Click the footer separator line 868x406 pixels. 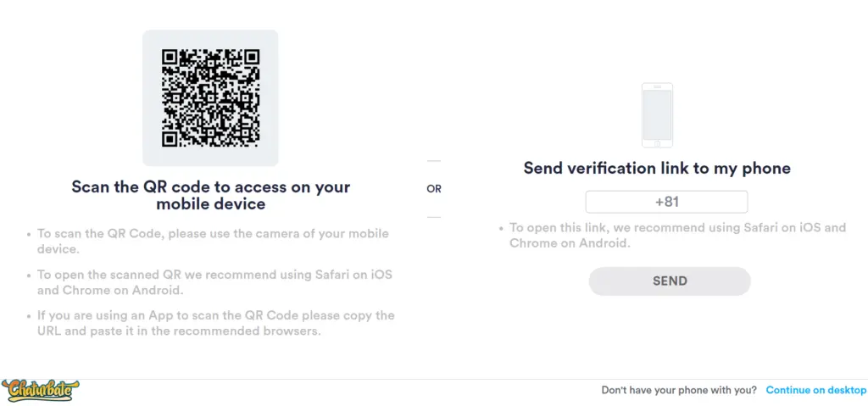434,380
